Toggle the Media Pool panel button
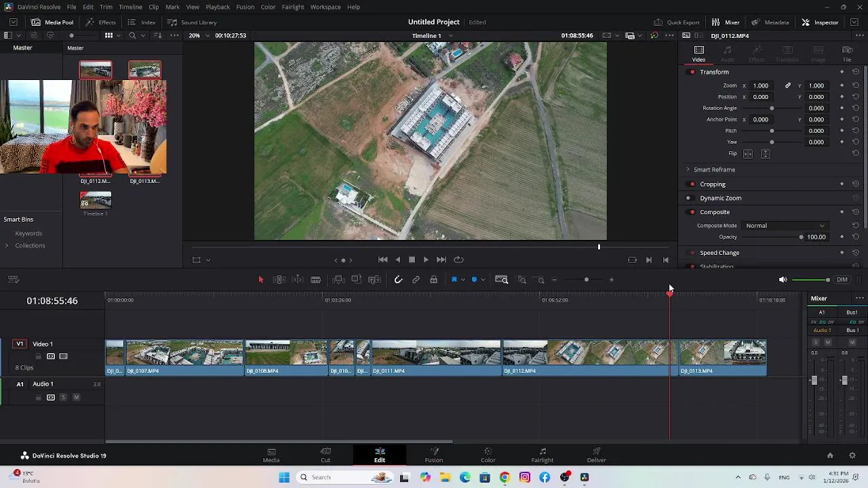The height and width of the screenshot is (488, 868). point(52,22)
